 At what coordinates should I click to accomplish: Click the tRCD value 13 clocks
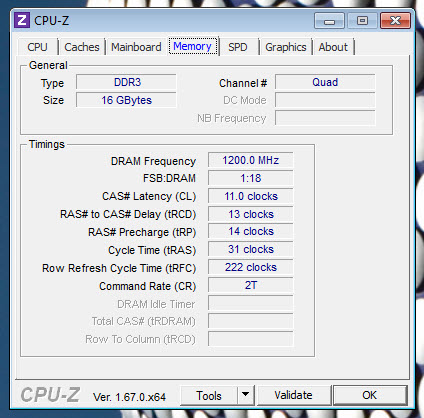click(x=251, y=214)
